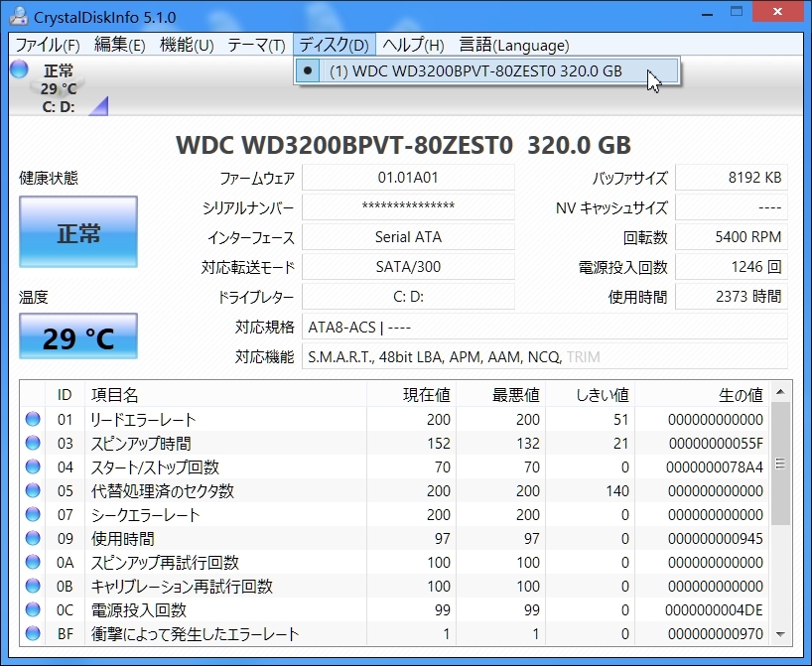Click the 正常 health status button
Viewport: 812px width, 666px height.
(78, 233)
